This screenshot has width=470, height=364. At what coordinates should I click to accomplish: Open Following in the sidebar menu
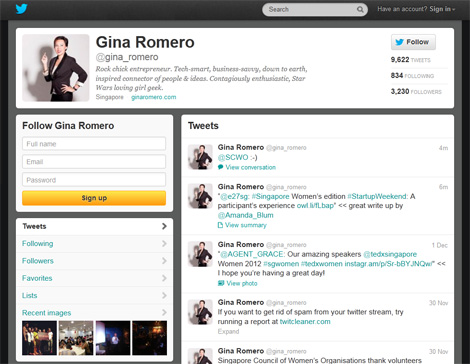(x=94, y=244)
